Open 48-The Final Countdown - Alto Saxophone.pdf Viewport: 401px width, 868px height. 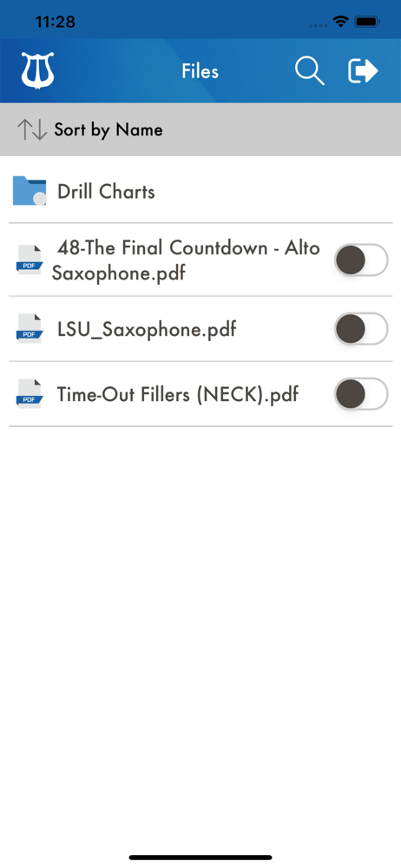pos(186,260)
